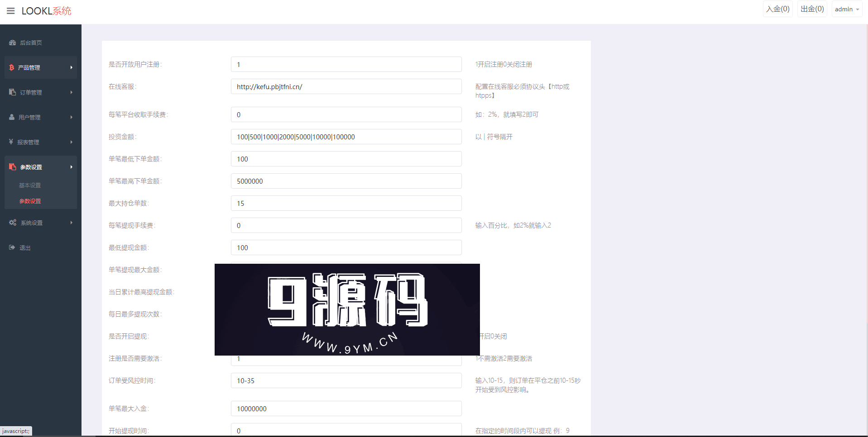The height and width of the screenshot is (437, 868).
Task: Click the yen icon for 报表管理
Action: tap(11, 142)
